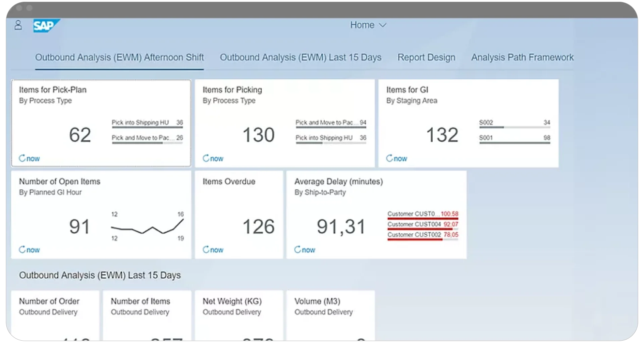Refresh the Items Overdue tile
Viewport: 644px width, 342px height.
(213, 250)
